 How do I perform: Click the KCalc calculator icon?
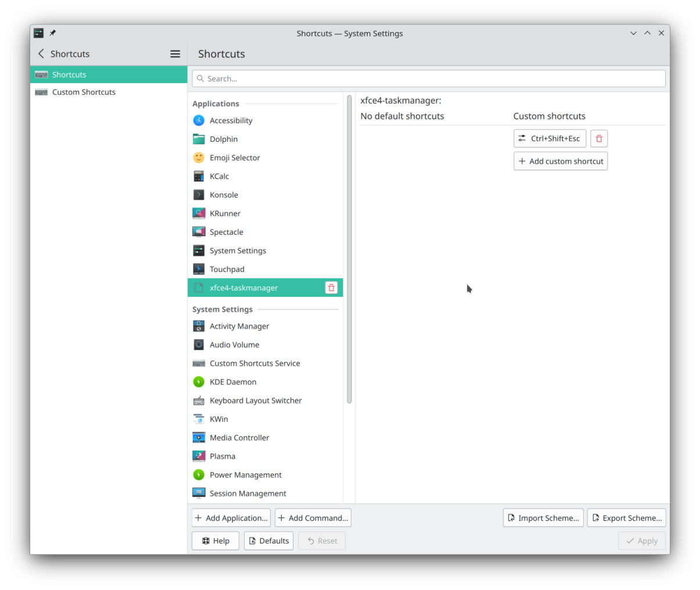coord(199,176)
